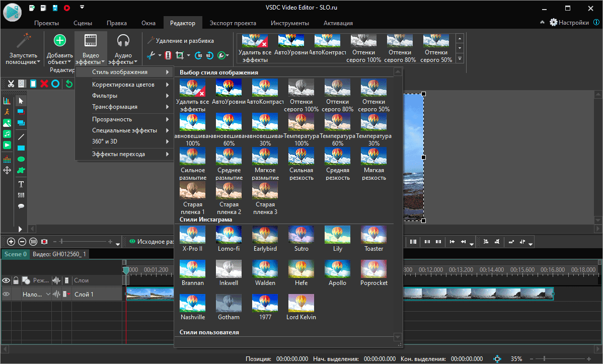
Task: Insert an image object
Action: click(7, 123)
